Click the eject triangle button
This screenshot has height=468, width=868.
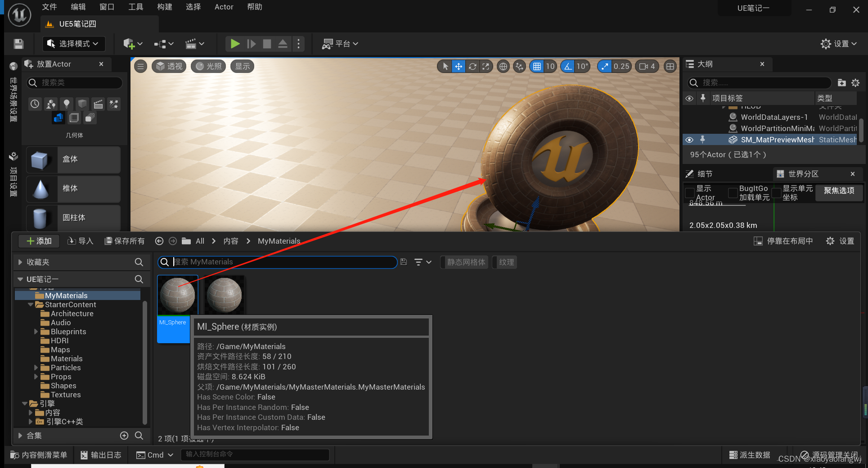[283, 44]
